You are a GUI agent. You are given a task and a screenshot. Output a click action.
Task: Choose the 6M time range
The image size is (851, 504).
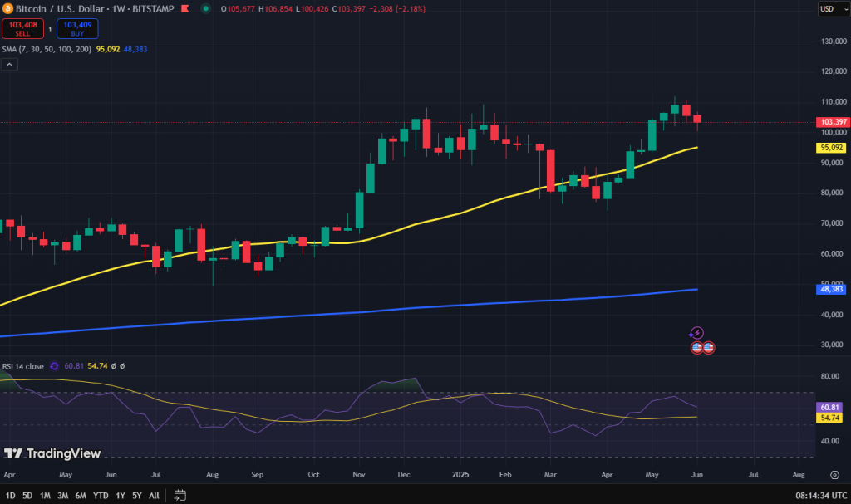(x=81, y=496)
